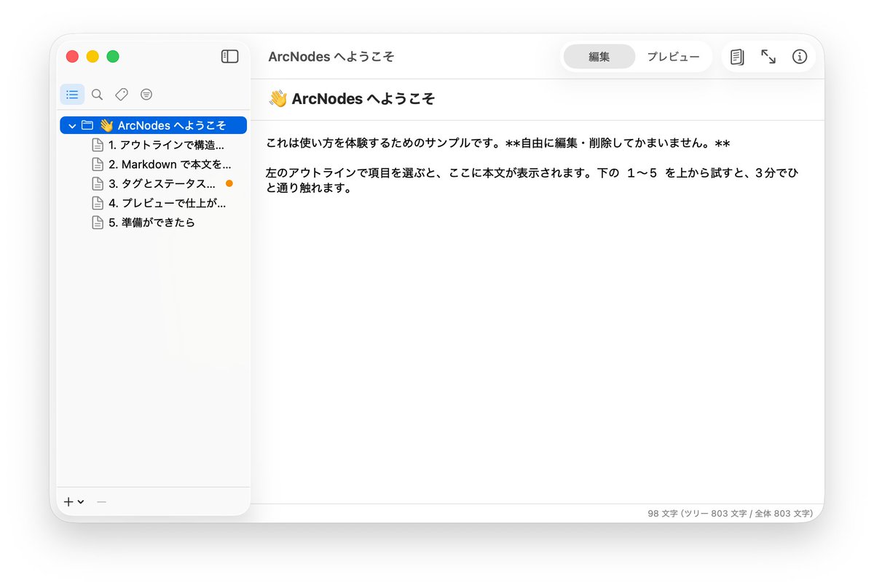Select 1. アウトラインで構造... item
The height and width of the screenshot is (588, 874).
(154, 145)
